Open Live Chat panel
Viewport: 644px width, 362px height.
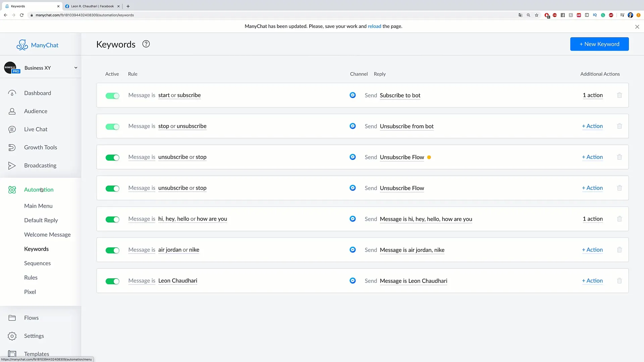pyautogui.click(x=36, y=129)
